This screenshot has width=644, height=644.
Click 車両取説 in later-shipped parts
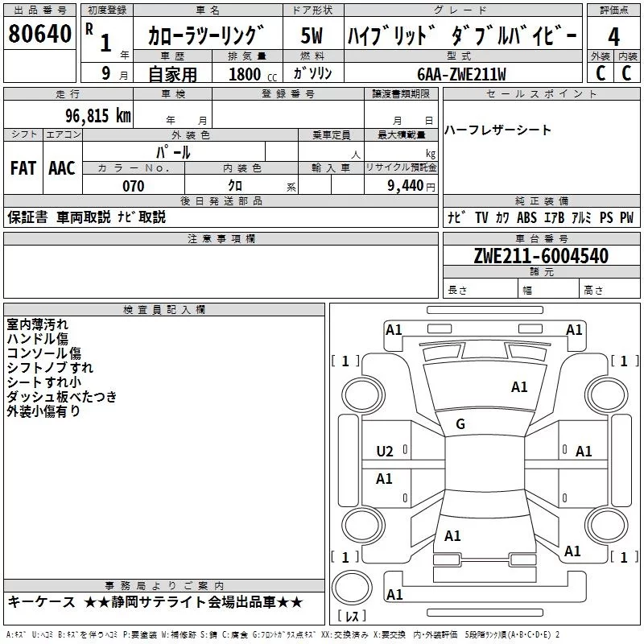(x=84, y=217)
